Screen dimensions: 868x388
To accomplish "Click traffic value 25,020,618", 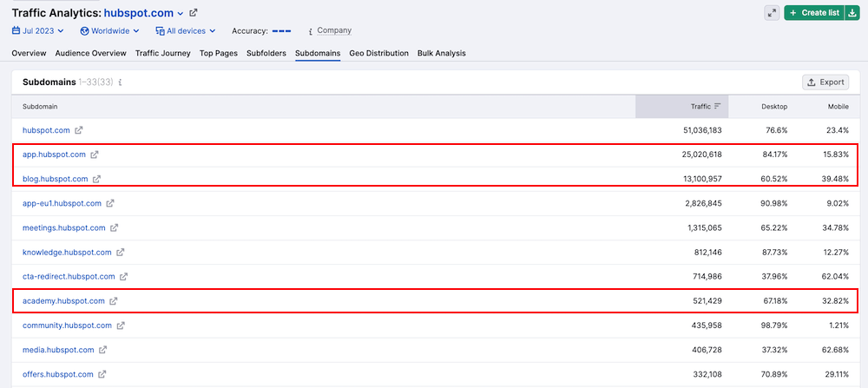I will [702, 155].
